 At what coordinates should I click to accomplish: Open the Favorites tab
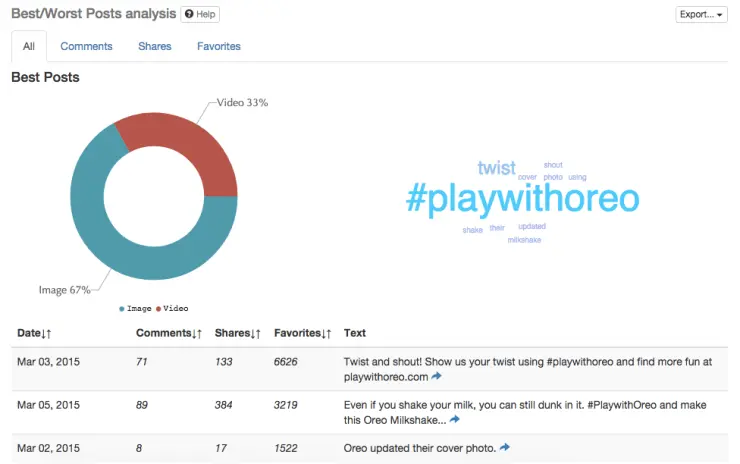[x=218, y=46]
